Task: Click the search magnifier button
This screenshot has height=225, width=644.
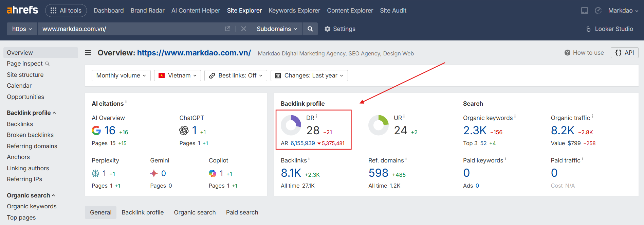Action: pyautogui.click(x=310, y=29)
